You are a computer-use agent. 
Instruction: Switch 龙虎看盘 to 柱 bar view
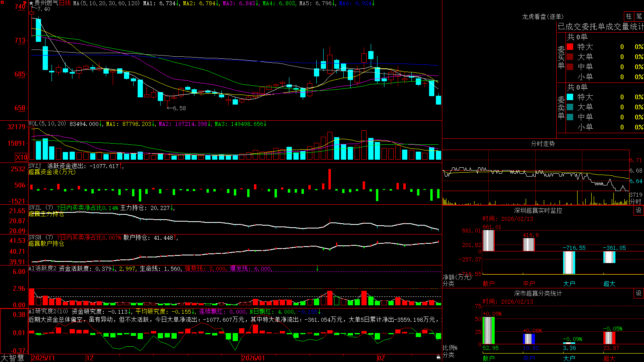(629, 16)
